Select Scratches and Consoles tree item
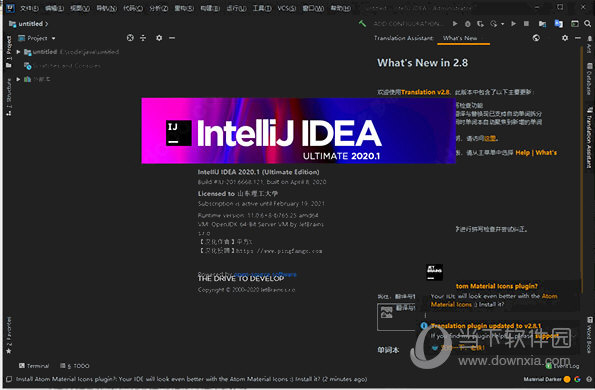 click(63, 66)
